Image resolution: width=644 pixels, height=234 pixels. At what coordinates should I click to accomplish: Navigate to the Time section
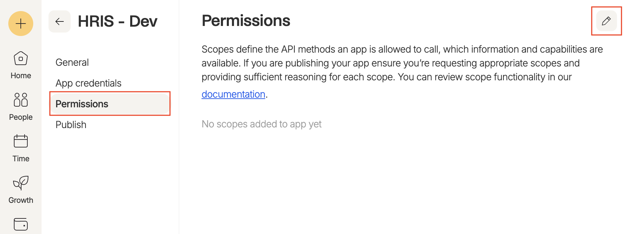pyautogui.click(x=20, y=141)
